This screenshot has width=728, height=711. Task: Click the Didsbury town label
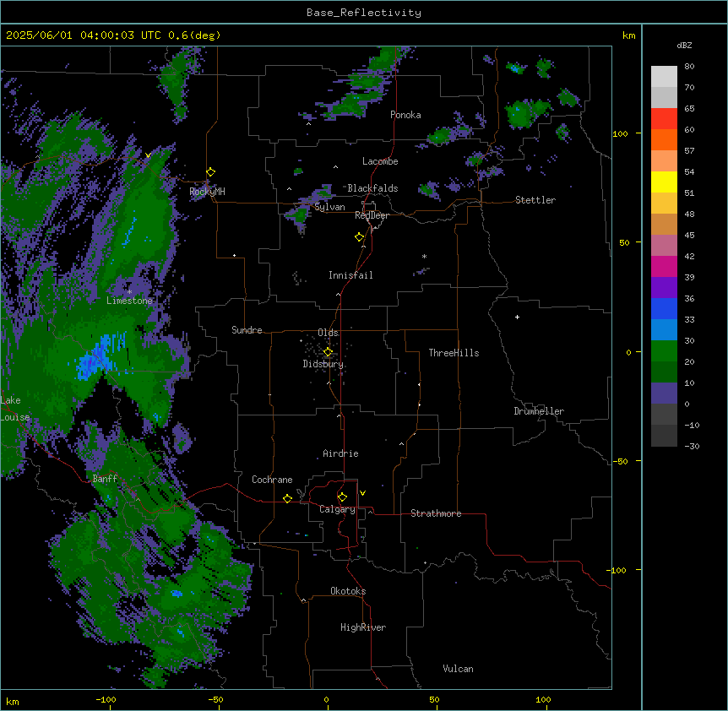pyautogui.click(x=323, y=364)
